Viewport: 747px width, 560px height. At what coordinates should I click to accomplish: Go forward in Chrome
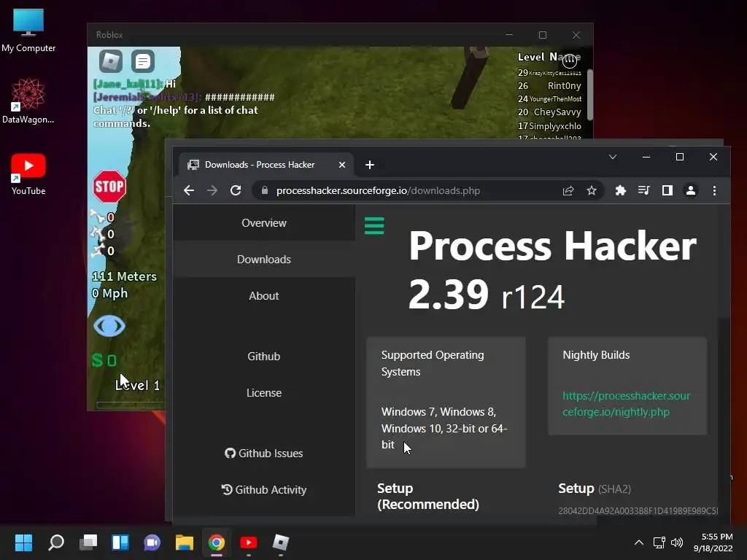coord(212,190)
